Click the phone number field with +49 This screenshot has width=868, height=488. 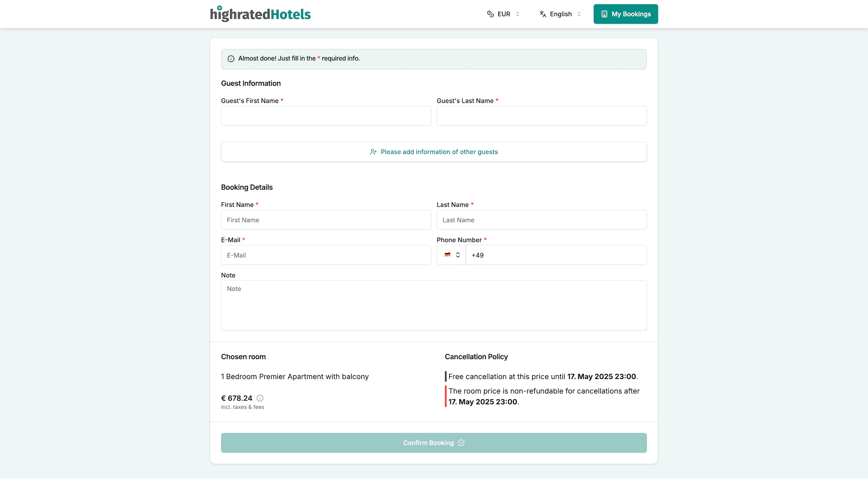tap(556, 255)
